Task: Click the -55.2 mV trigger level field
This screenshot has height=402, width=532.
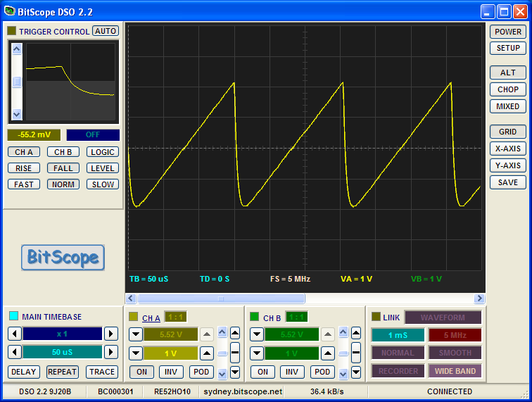Action: click(34, 134)
